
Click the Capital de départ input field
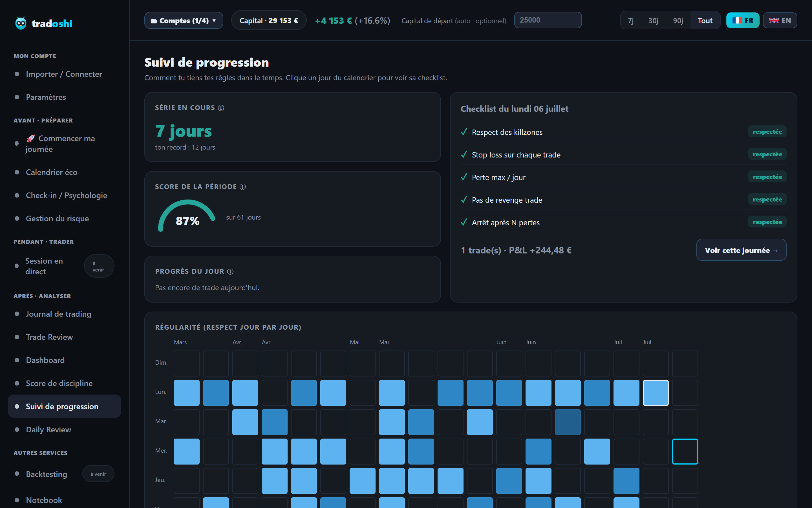[548, 20]
